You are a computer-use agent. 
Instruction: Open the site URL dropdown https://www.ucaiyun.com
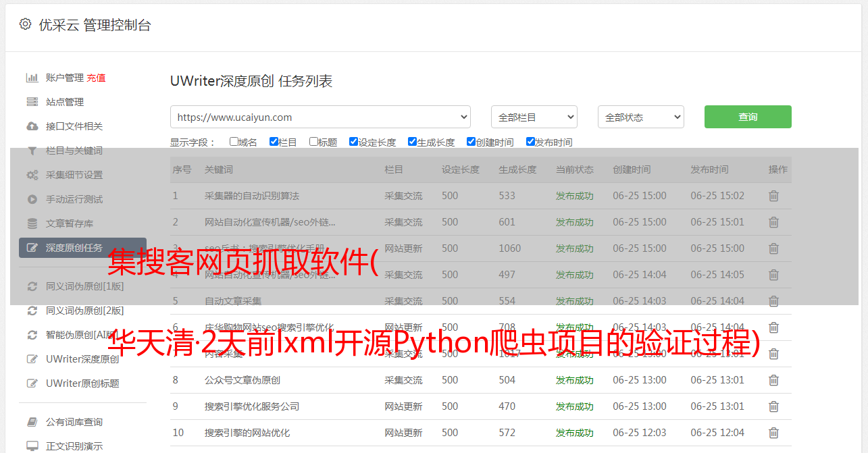(x=320, y=117)
